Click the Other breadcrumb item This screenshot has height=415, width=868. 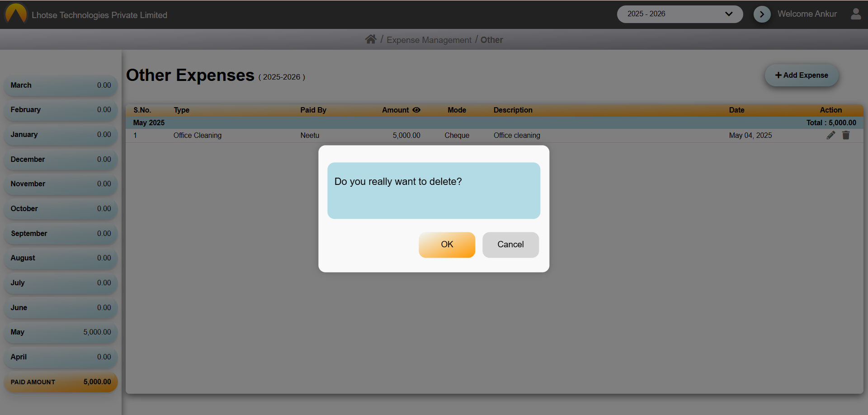pos(491,40)
